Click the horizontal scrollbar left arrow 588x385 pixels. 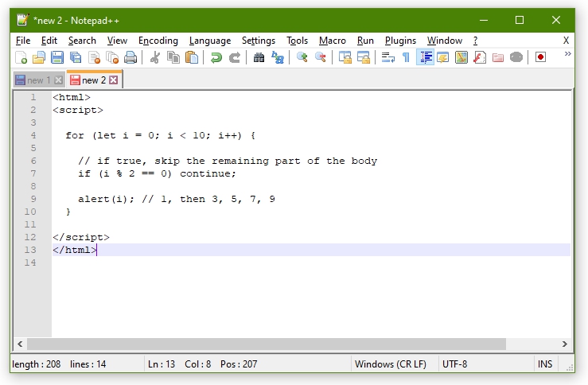coord(20,344)
